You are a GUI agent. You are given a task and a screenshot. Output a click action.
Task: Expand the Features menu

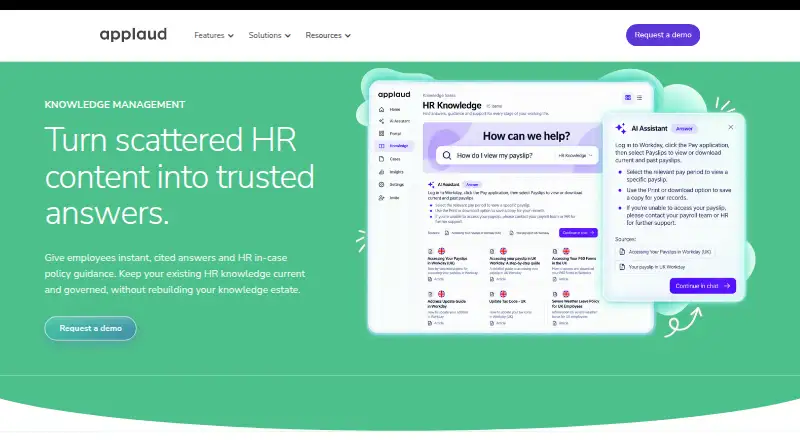coord(214,35)
